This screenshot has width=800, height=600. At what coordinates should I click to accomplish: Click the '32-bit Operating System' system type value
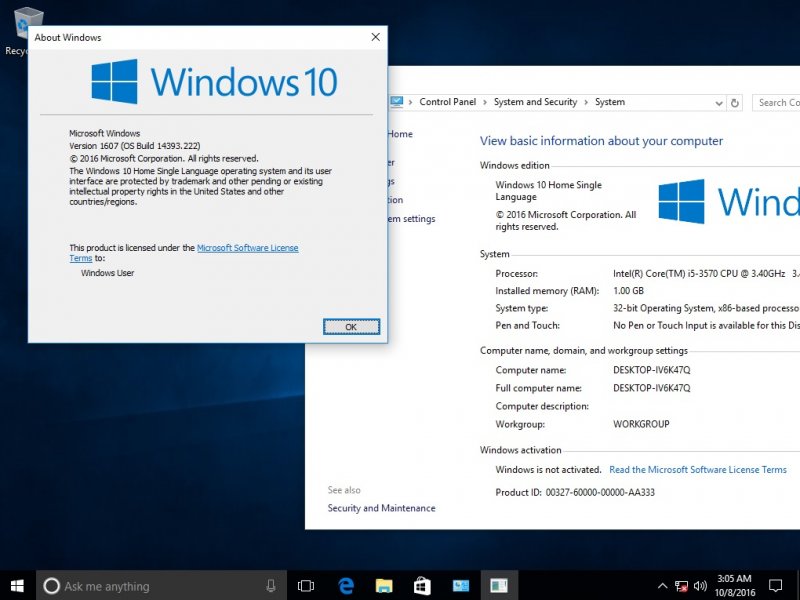point(706,308)
